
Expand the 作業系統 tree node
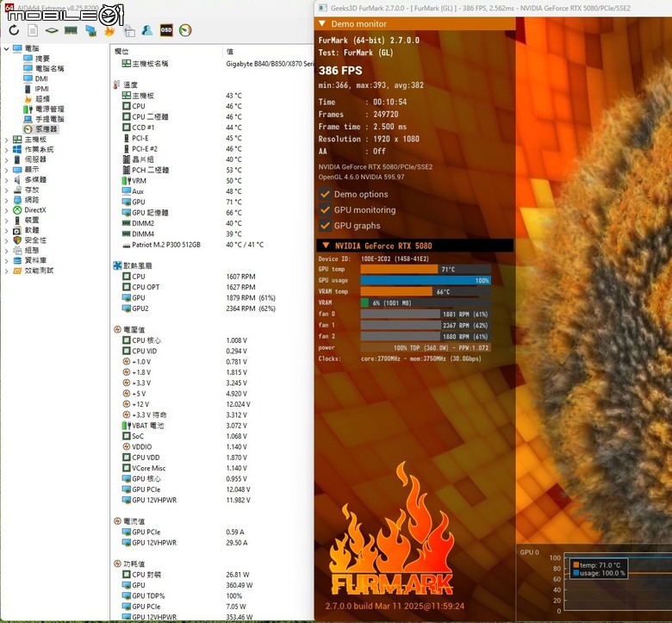(6, 150)
